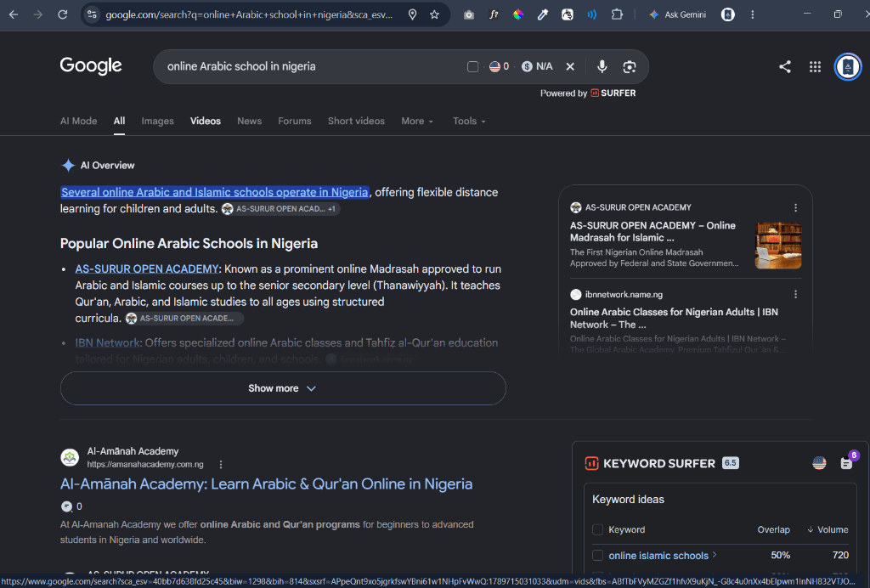Open AS-SURUR OPEN ACADEMY Online Madrasah card
The image size is (870, 588).
click(x=652, y=231)
